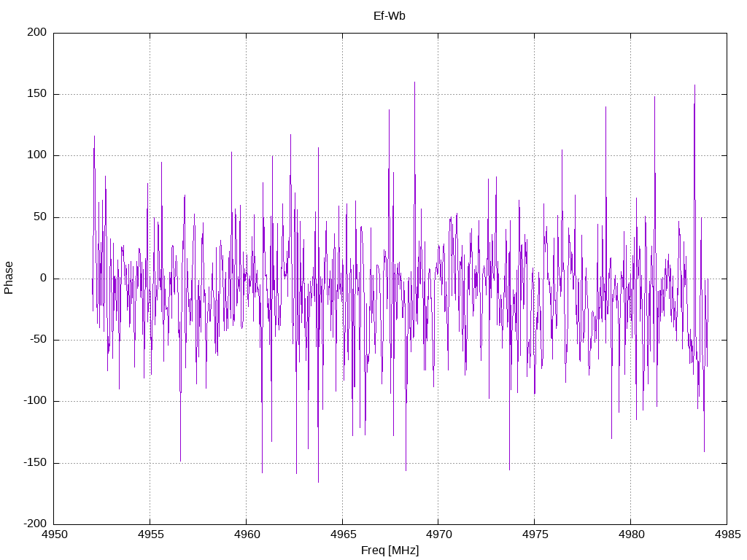
Task: Click the Freq [MHz] x-axis label
Action: (x=390, y=551)
